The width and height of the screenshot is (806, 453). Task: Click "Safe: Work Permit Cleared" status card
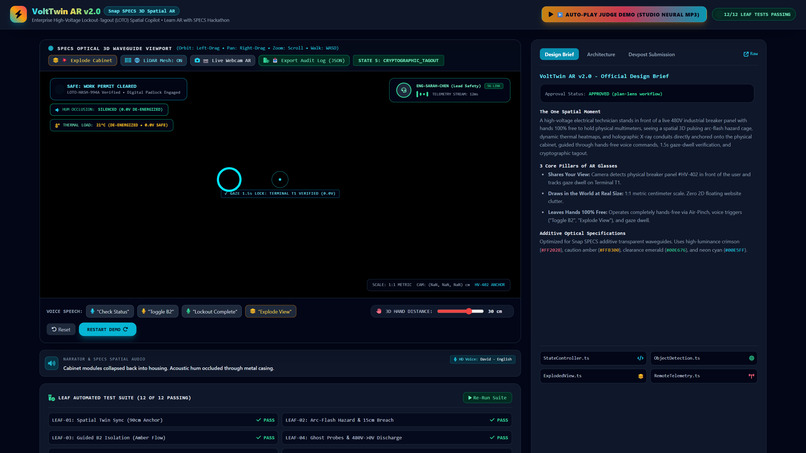click(x=118, y=89)
